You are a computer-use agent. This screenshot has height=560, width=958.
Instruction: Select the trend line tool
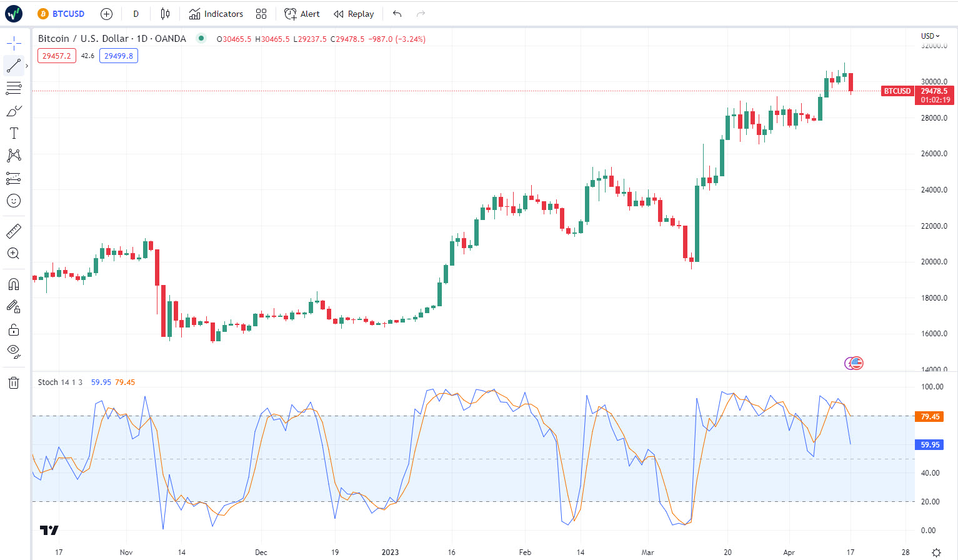click(x=14, y=66)
